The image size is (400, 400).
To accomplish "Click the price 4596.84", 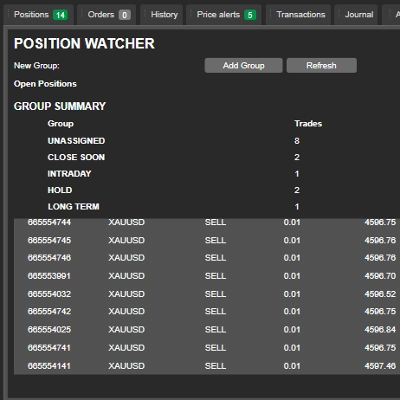I will [380, 330].
